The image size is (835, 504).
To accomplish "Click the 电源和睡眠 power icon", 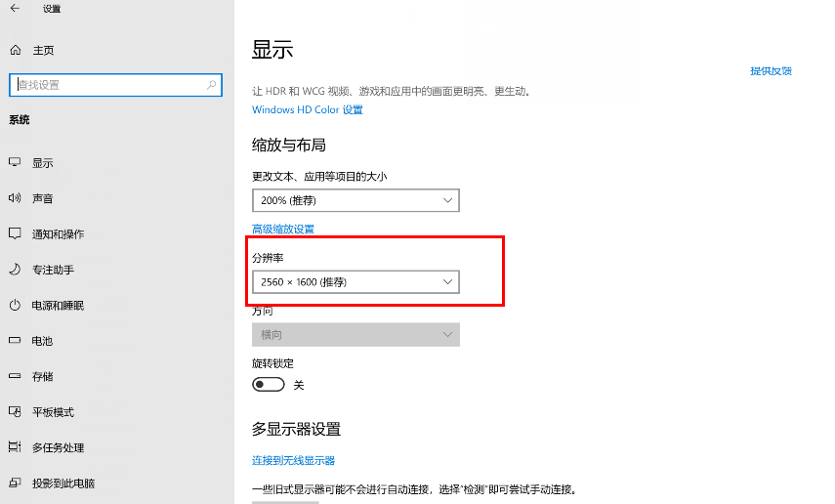I will [15, 305].
